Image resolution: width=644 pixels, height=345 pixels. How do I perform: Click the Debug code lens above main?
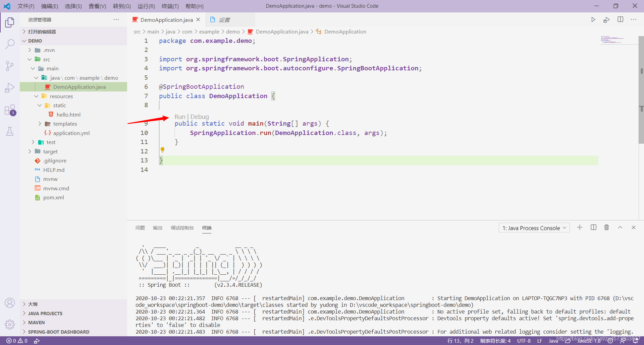coord(200,117)
